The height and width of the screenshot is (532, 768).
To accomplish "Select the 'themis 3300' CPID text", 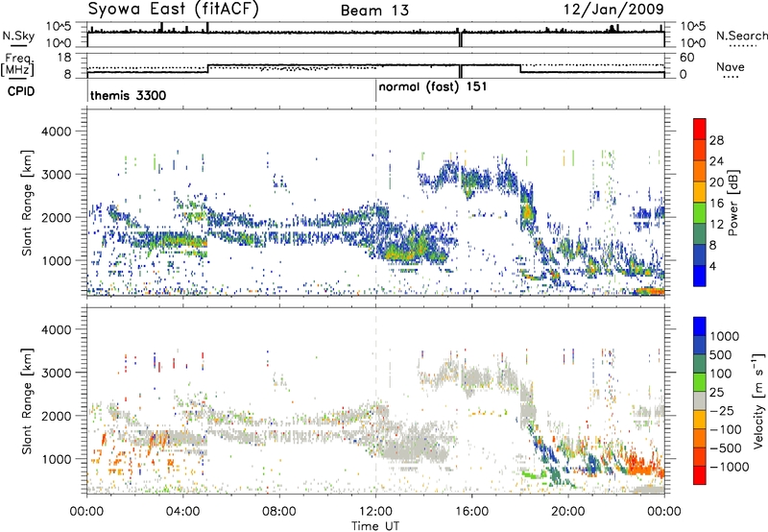I will click(129, 95).
